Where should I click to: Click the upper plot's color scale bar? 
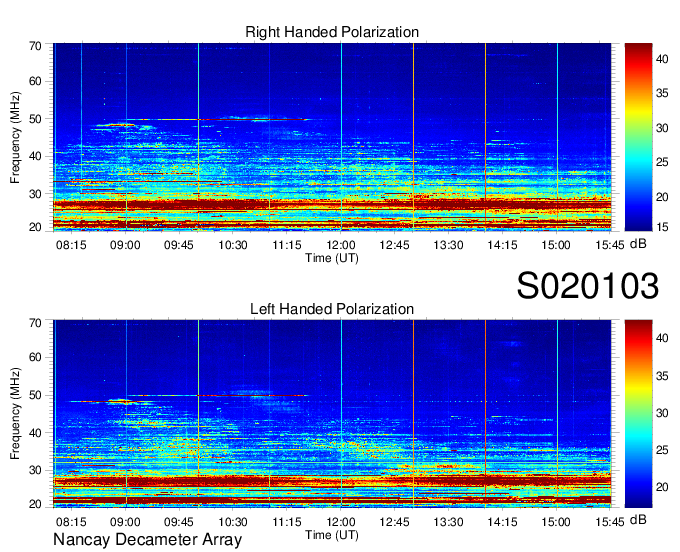[638, 137]
